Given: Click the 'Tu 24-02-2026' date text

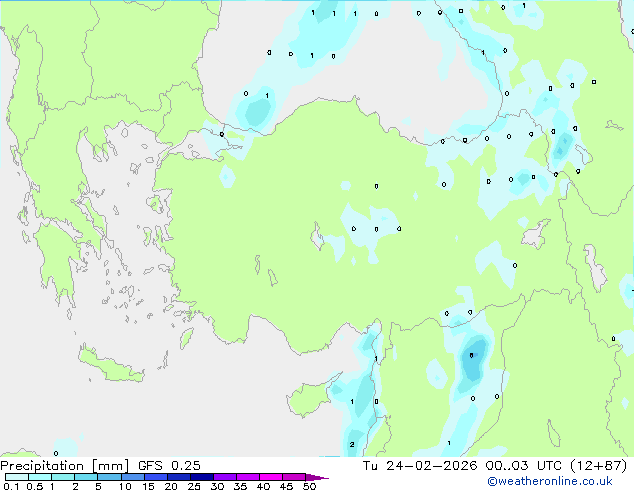Looking at the screenshot, I should pos(420,466).
